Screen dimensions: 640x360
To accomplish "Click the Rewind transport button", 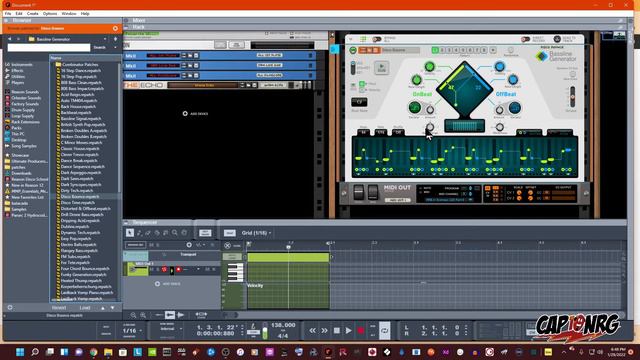I will point(312,331).
